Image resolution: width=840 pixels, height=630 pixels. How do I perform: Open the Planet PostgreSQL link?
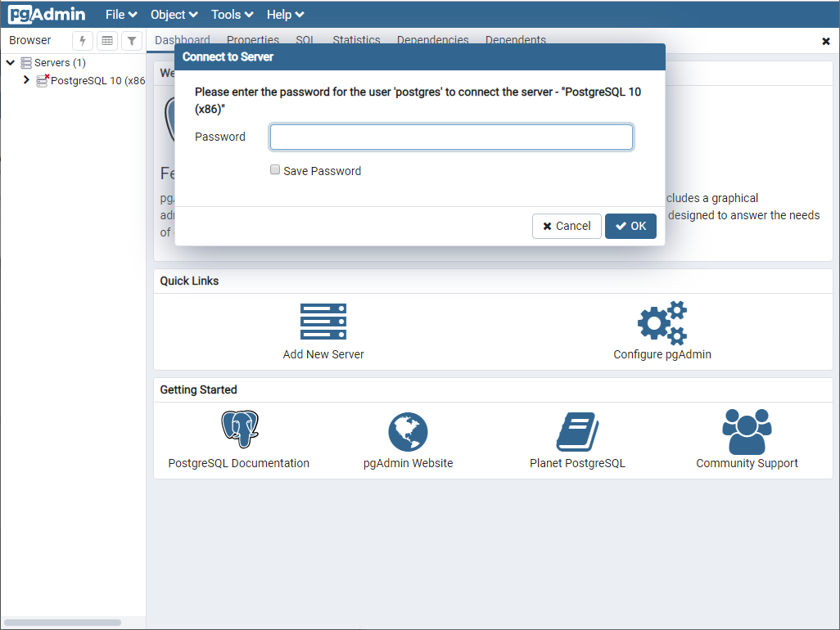coord(577,463)
